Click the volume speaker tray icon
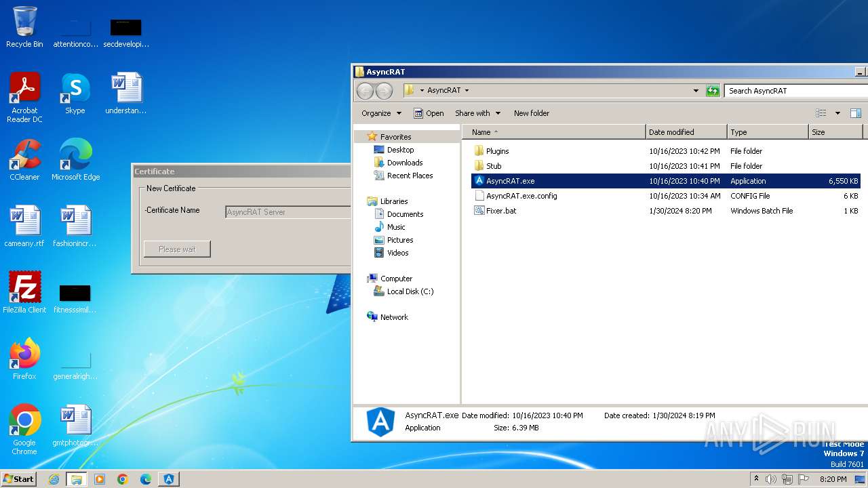 point(771,479)
